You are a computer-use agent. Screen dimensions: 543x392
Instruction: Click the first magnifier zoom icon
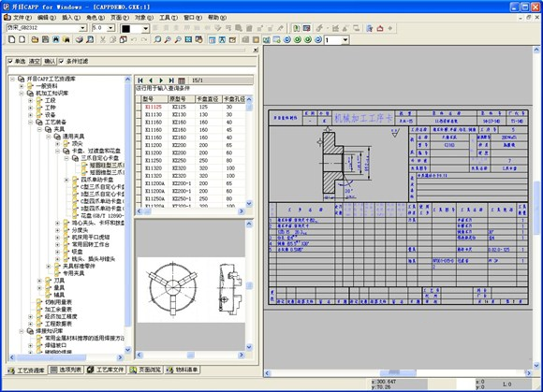pyautogui.click(x=157, y=40)
